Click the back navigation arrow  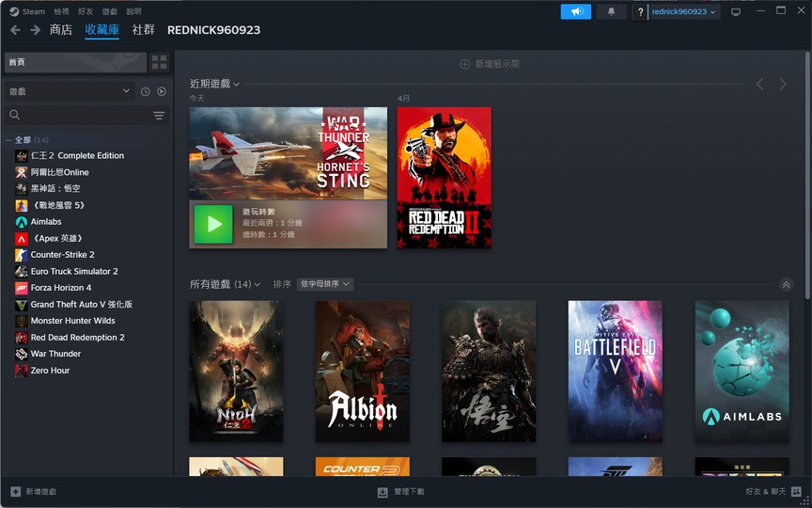coord(16,30)
